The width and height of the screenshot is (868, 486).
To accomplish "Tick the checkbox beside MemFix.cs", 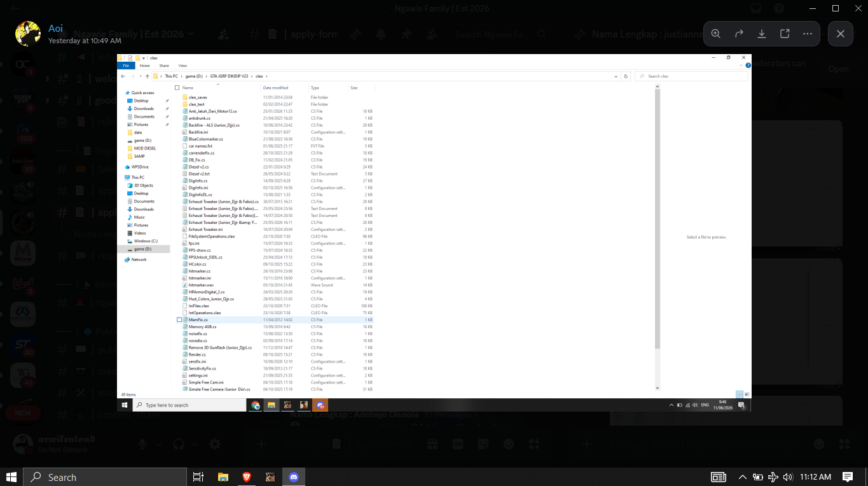I will (179, 320).
